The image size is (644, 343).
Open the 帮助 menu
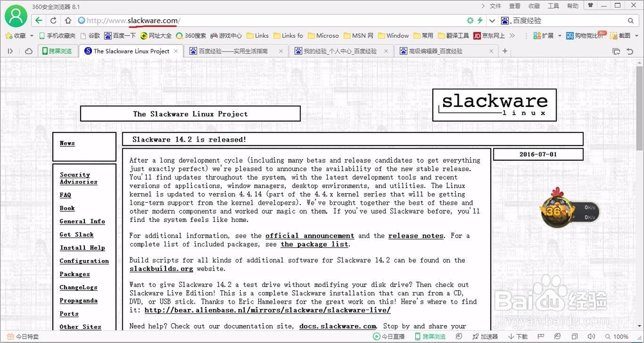click(573, 6)
